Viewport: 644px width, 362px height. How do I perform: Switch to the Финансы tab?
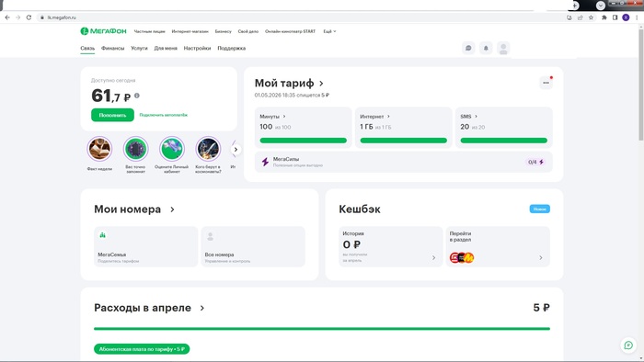[112, 49]
